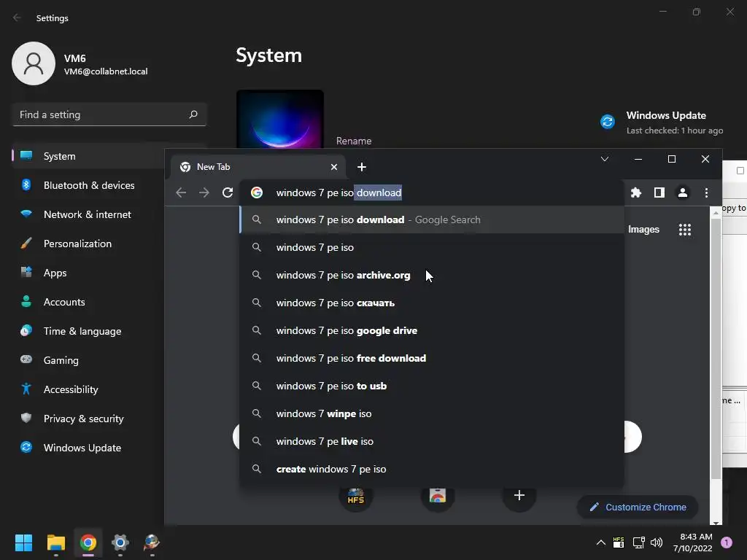Open Accounts settings
The width and height of the screenshot is (747, 560).
tap(88, 301)
